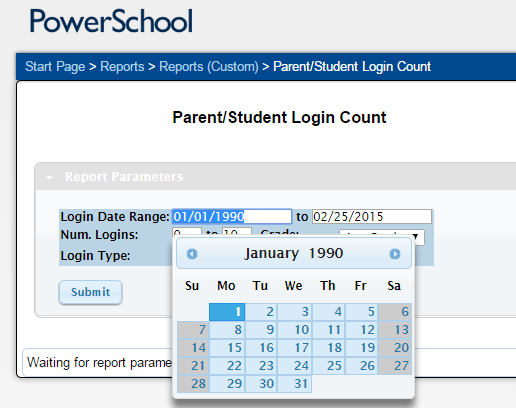Go to next month in calendar
Screen dimensions: 516x408
(x=395, y=254)
